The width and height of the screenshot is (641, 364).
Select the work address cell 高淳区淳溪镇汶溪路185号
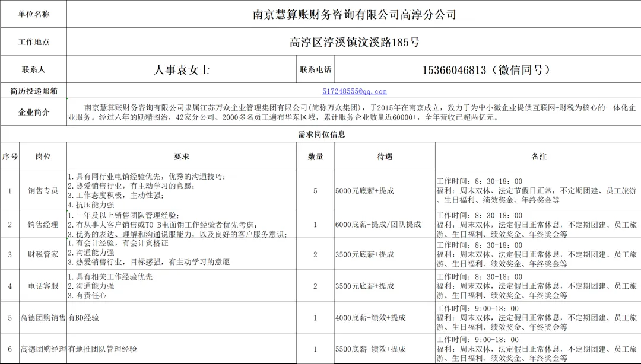354,41
